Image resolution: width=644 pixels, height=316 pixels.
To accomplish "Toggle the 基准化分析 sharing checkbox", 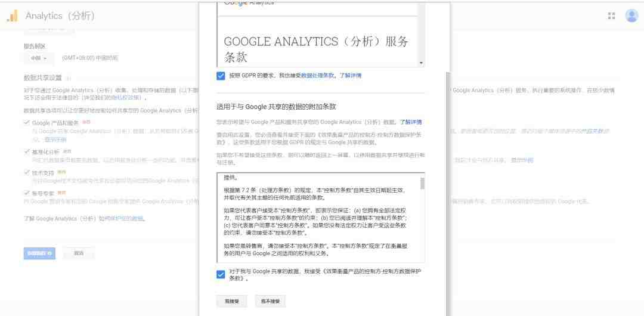I will [x=27, y=151].
